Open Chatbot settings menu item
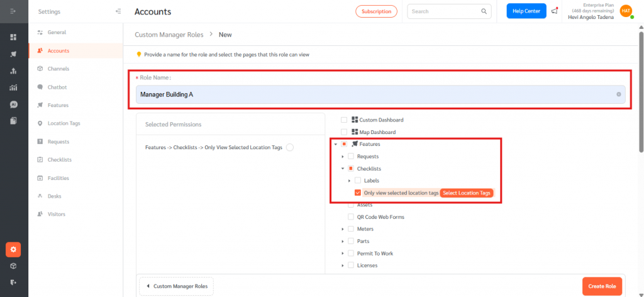Image resolution: width=644 pixels, height=297 pixels. [57, 87]
